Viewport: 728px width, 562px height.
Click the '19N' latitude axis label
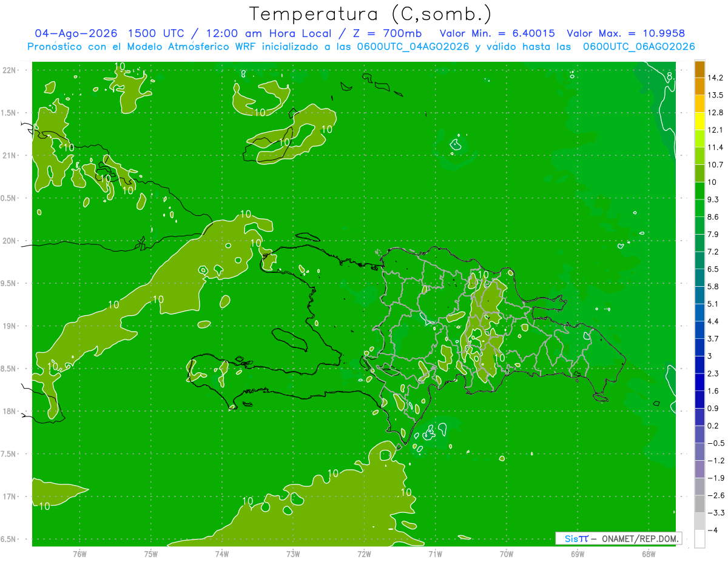[9, 326]
